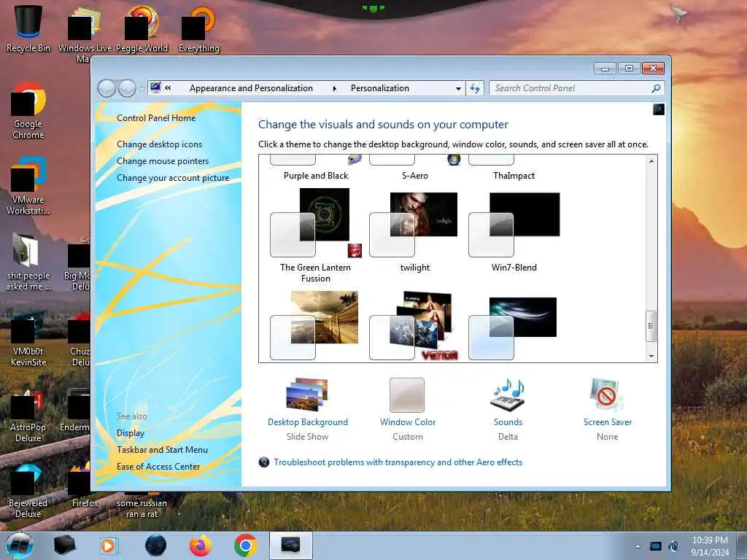Open Troubleshoot problems with transparency link
Image resolution: width=747 pixels, height=560 pixels.
click(x=398, y=462)
